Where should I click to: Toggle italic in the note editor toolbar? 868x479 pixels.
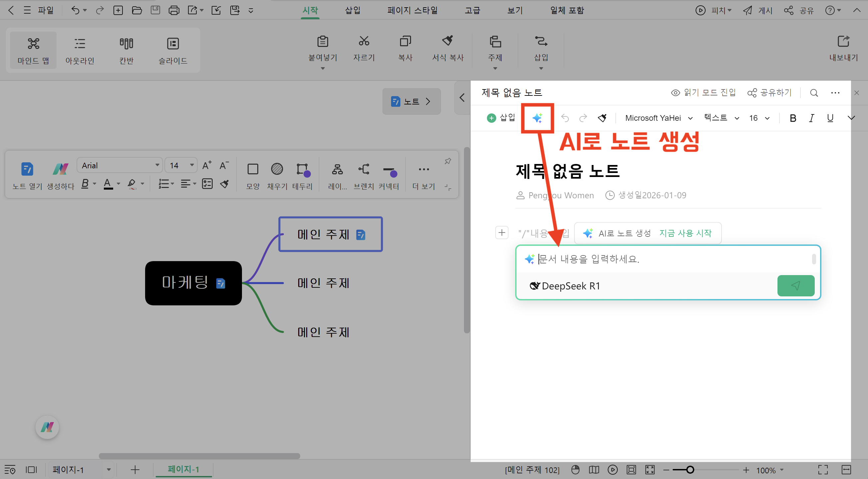click(x=811, y=118)
